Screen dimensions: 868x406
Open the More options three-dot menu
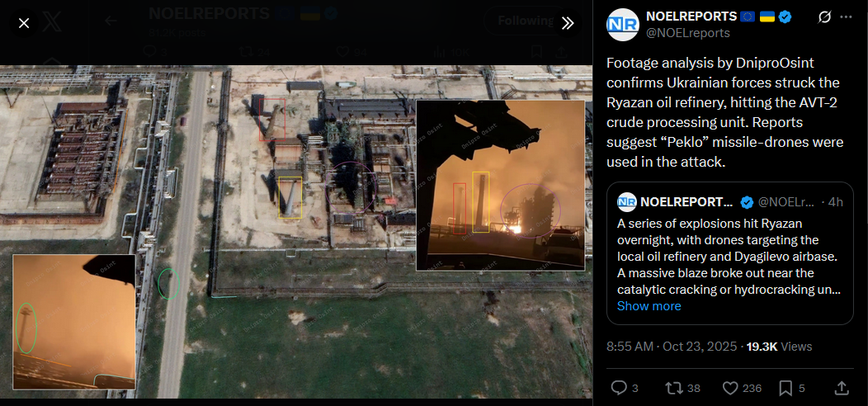click(847, 17)
